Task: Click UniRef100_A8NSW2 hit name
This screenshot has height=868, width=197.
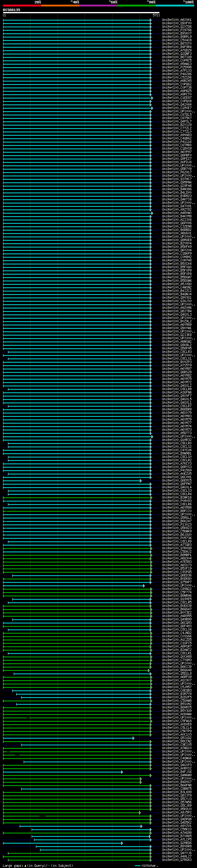Action: 177,342
